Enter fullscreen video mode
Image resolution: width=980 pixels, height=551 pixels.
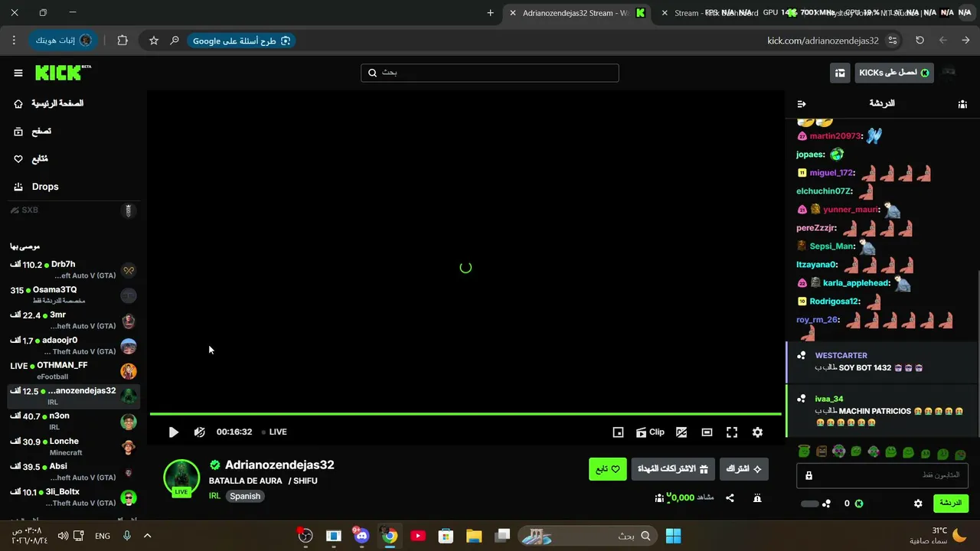[x=732, y=432]
